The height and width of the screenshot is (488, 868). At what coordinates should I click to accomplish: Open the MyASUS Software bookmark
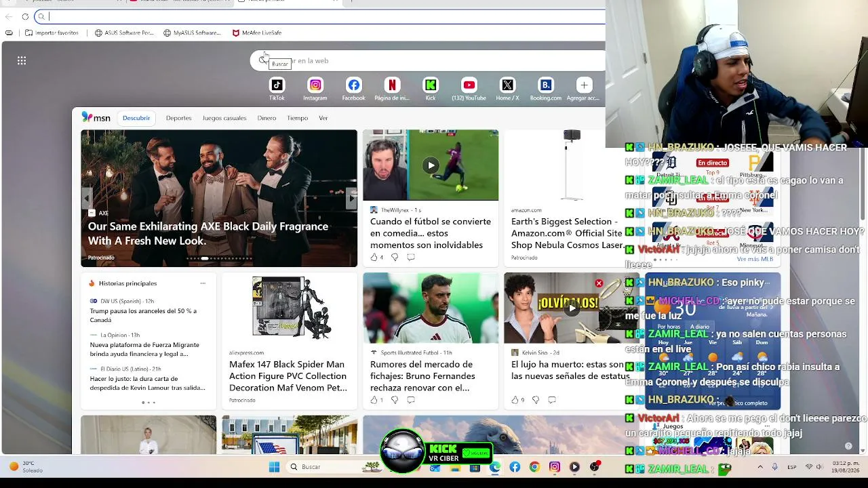click(192, 33)
